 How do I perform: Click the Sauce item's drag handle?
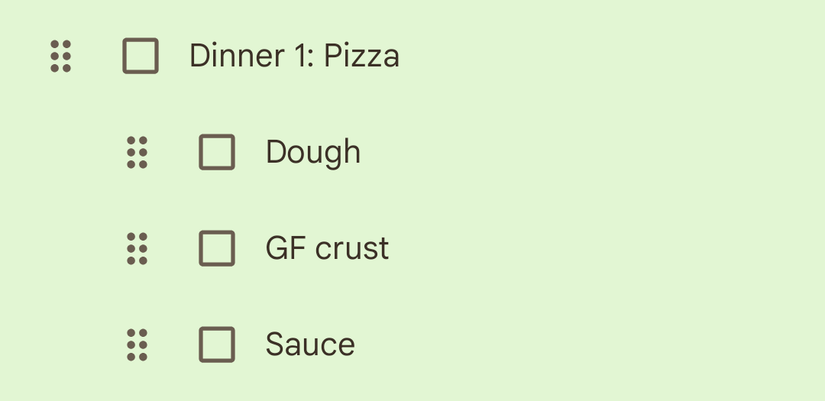coord(137,344)
